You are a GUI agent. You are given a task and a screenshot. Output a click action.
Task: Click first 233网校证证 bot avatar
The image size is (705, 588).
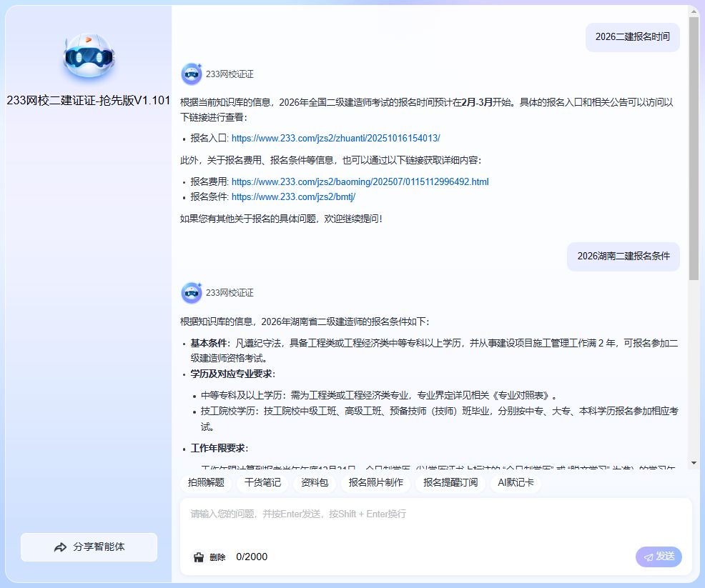(191, 74)
